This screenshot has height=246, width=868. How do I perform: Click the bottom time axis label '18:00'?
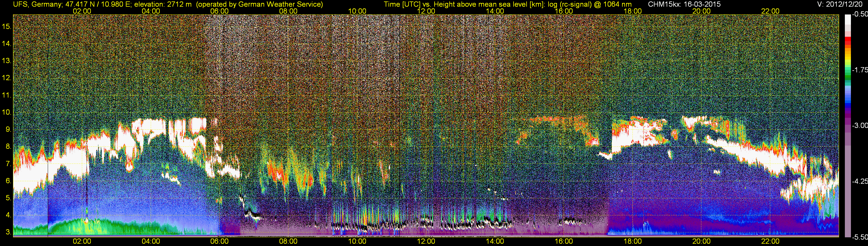(632, 241)
